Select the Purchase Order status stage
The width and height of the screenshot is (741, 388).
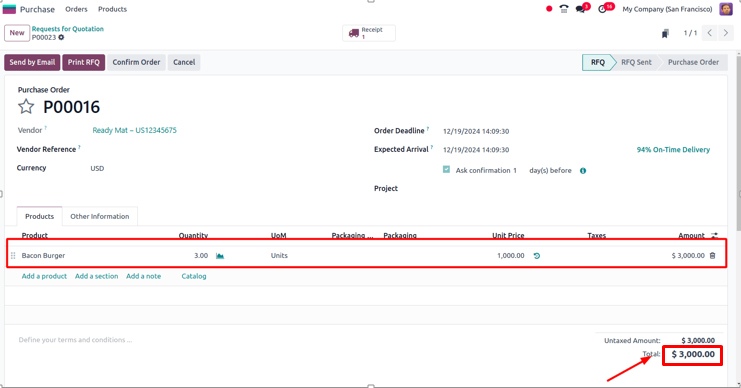coord(693,62)
